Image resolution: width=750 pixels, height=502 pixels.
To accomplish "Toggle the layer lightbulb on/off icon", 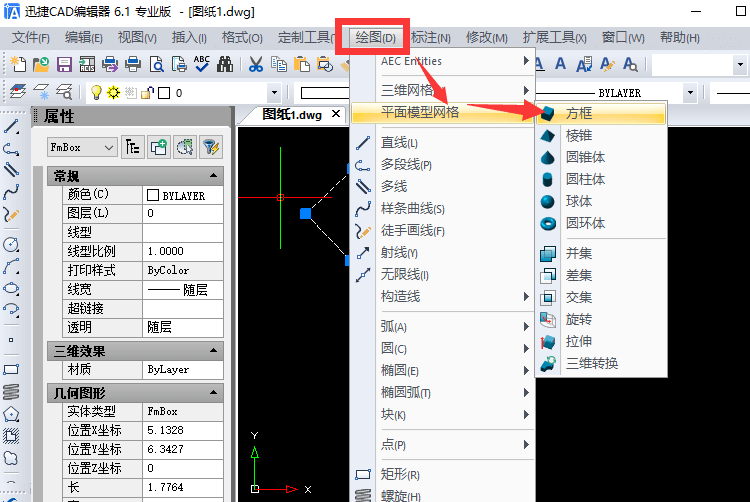I will tap(97, 93).
